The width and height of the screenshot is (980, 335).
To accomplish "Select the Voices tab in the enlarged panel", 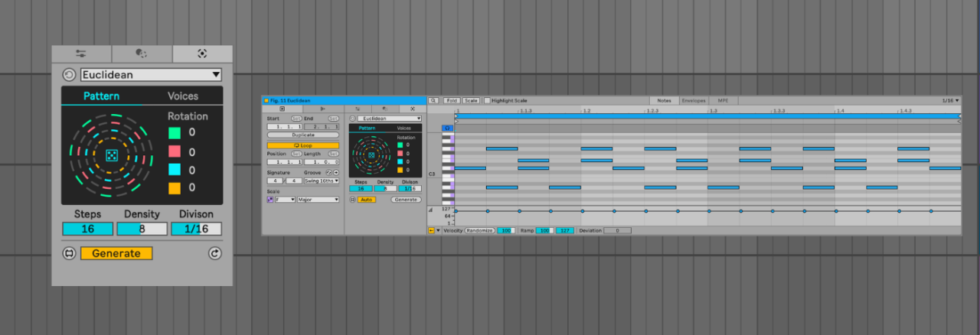I will [x=183, y=96].
